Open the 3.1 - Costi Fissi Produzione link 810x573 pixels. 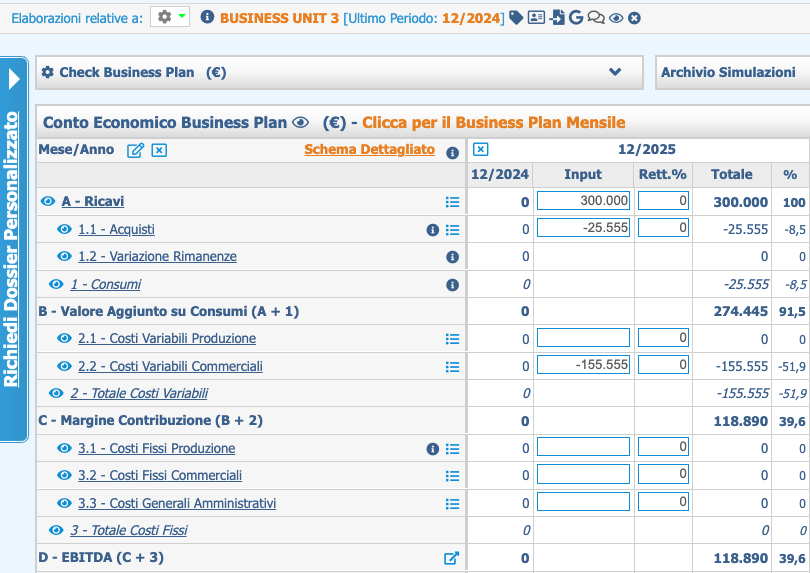[x=157, y=448]
